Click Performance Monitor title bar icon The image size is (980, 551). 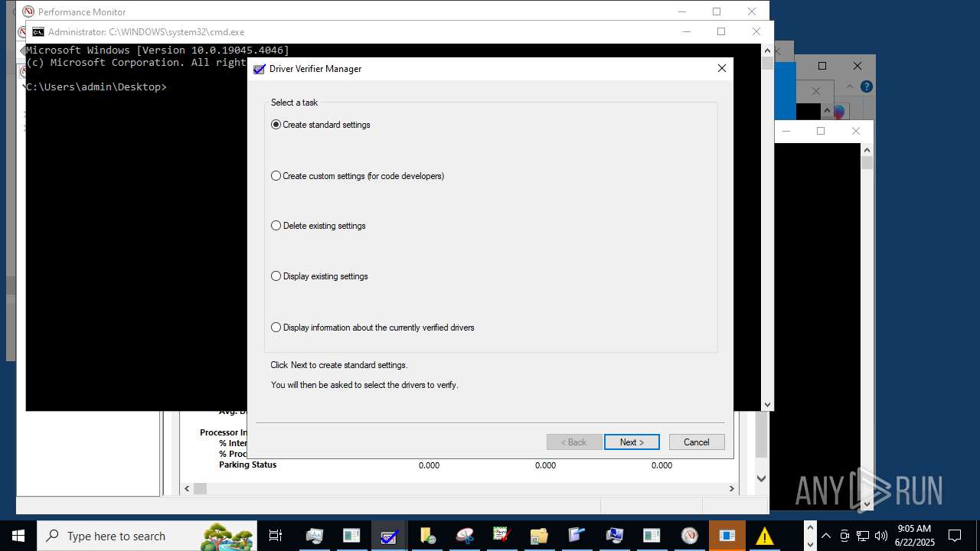28,11
